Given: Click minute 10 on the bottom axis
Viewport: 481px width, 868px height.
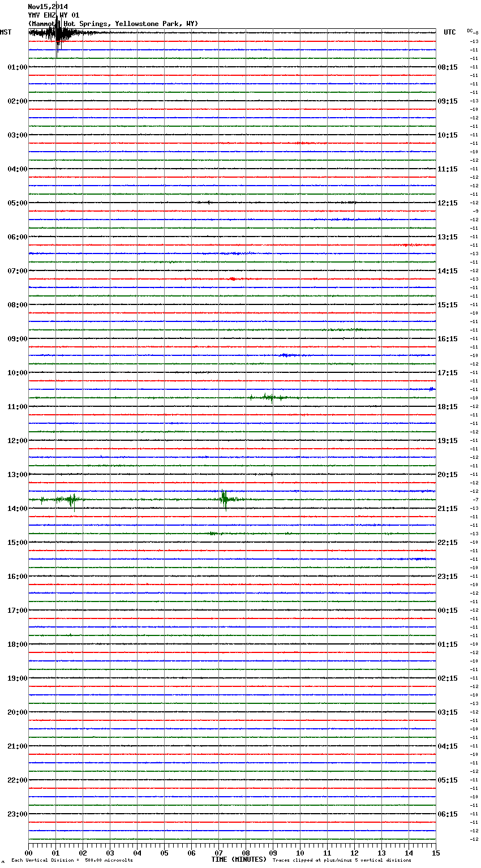Looking at the screenshot, I should click(300, 853).
